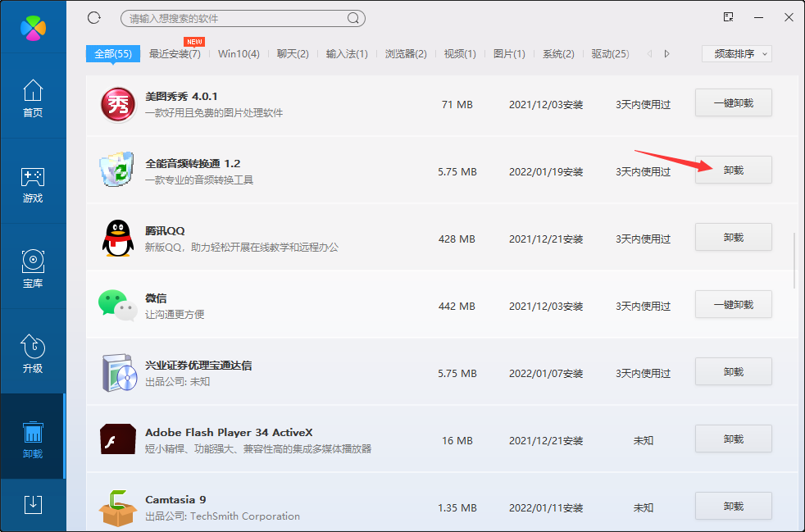
Task: Click the 2022/01/19安装 date
Action: (546, 172)
